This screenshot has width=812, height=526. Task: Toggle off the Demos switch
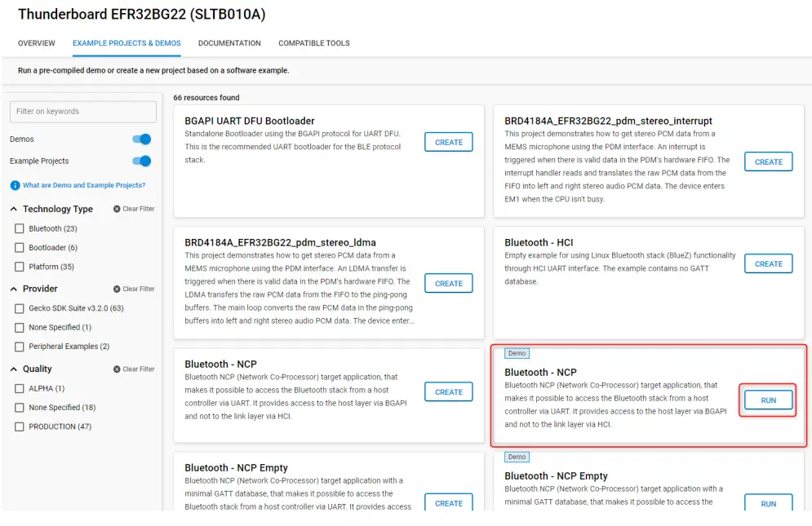pos(140,139)
